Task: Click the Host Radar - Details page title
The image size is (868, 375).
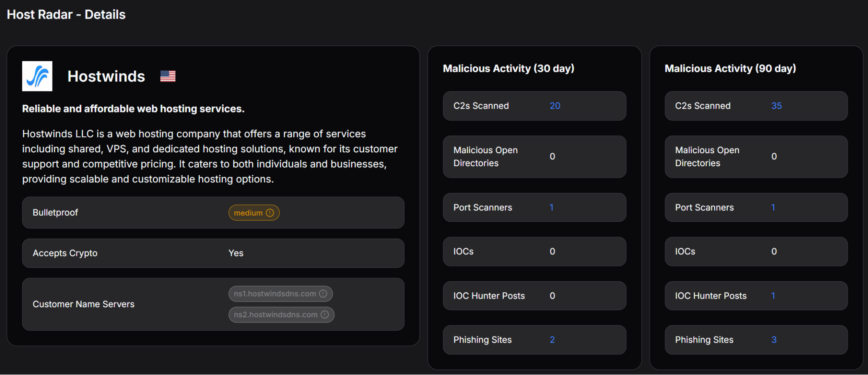Action: pyautogui.click(x=66, y=15)
